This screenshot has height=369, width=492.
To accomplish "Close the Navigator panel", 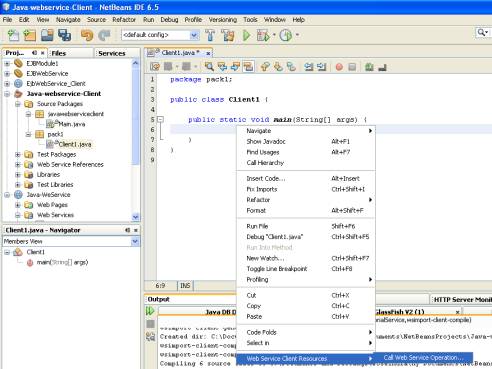I will tap(136, 230).
